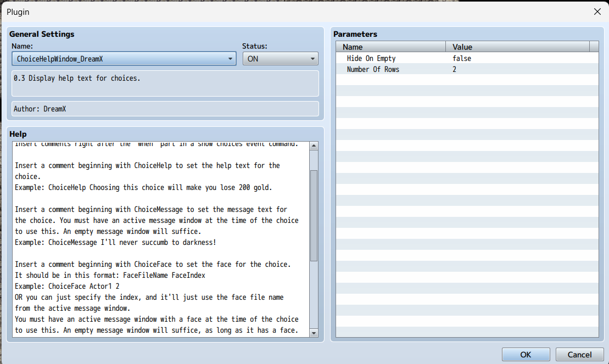This screenshot has height=364, width=609.
Task: Click the value 2 for Number Of Rows
Action: click(x=455, y=69)
